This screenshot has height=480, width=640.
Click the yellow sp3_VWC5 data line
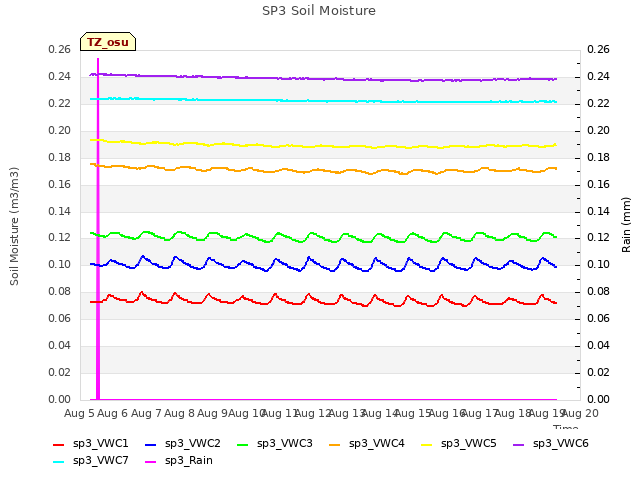point(322,146)
